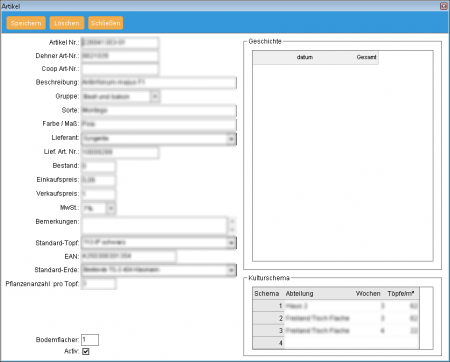
Task: Click the Speichern button
Action: coord(26,23)
